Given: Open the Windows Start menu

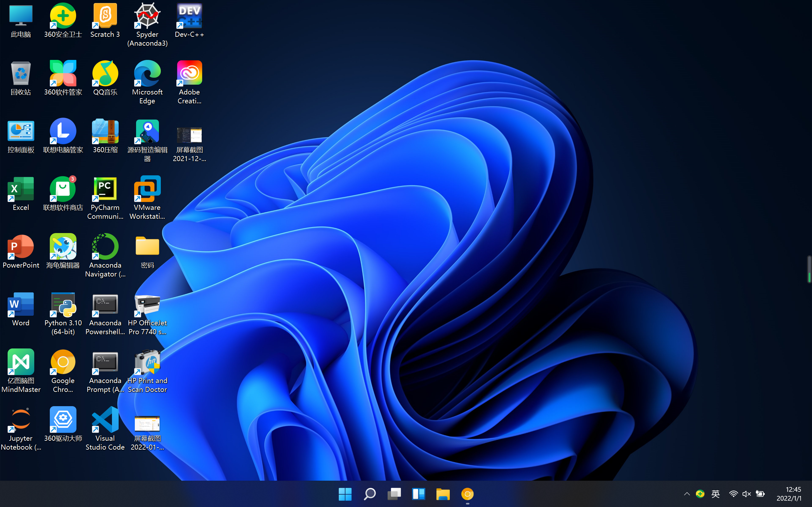Looking at the screenshot, I should [x=345, y=494].
